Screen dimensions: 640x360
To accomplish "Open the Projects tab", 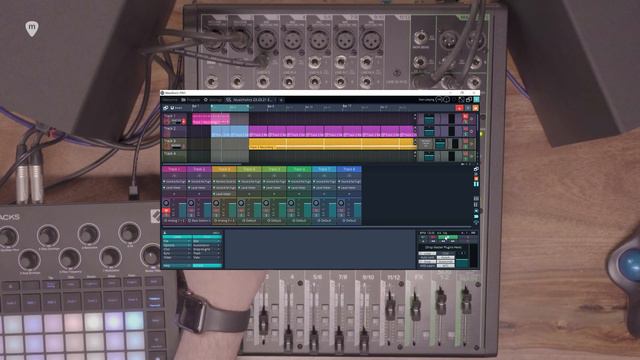I will coord(191,100).
